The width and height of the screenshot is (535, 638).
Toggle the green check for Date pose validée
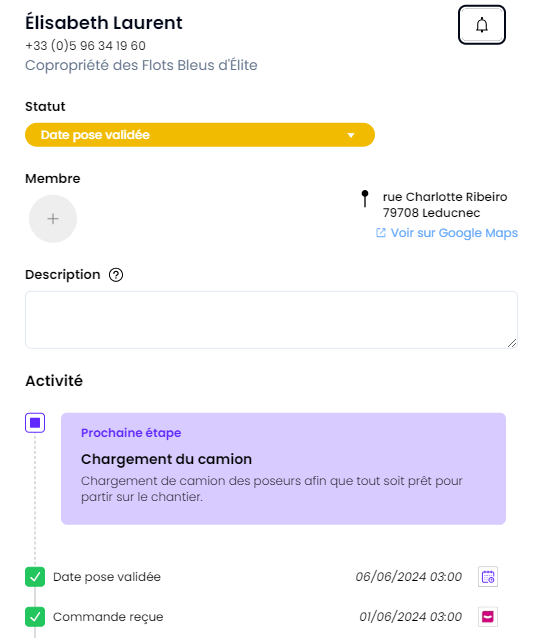click(35, 577)
